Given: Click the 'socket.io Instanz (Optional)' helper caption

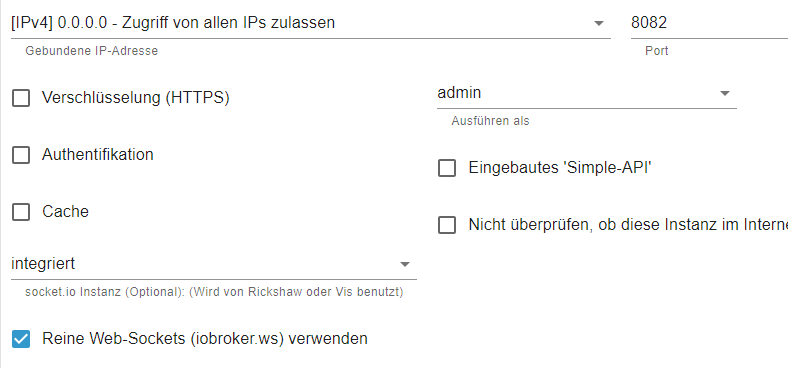Looking at the screenshot, I should point(214,292).
